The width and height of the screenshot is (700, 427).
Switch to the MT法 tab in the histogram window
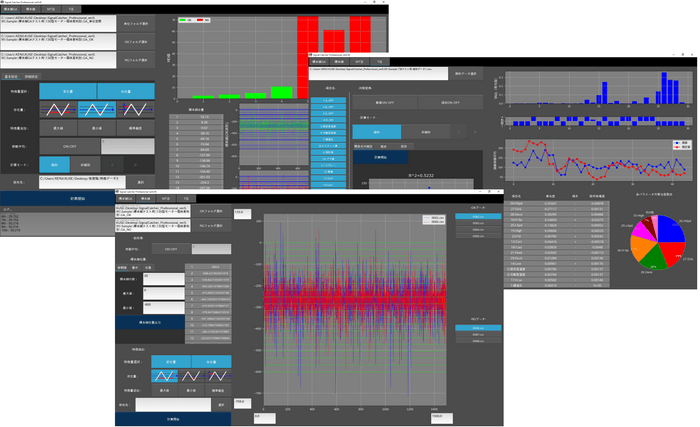50,9
